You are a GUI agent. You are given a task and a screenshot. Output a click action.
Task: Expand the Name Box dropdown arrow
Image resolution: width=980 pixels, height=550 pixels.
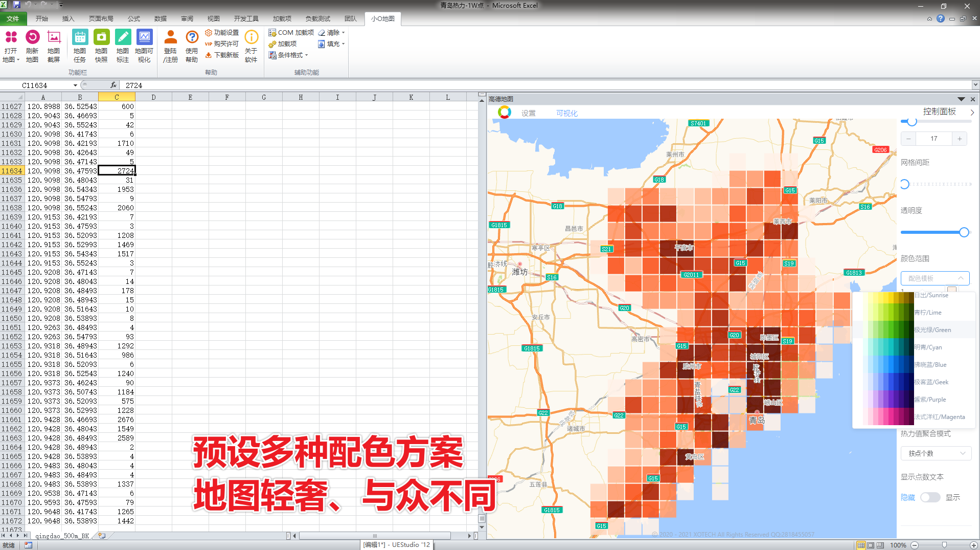click(76, 85)
